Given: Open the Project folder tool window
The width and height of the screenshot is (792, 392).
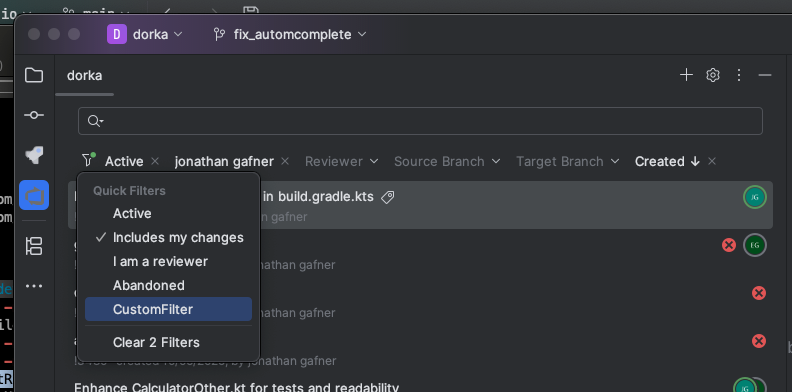Looking at the screenshot, I should tap(34, 75).
